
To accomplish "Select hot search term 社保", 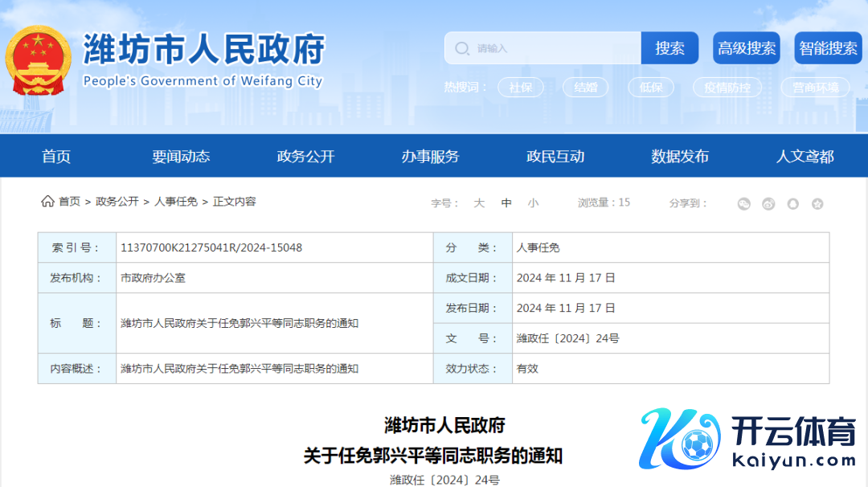I will pyautogui.click(x=521, y=88).
